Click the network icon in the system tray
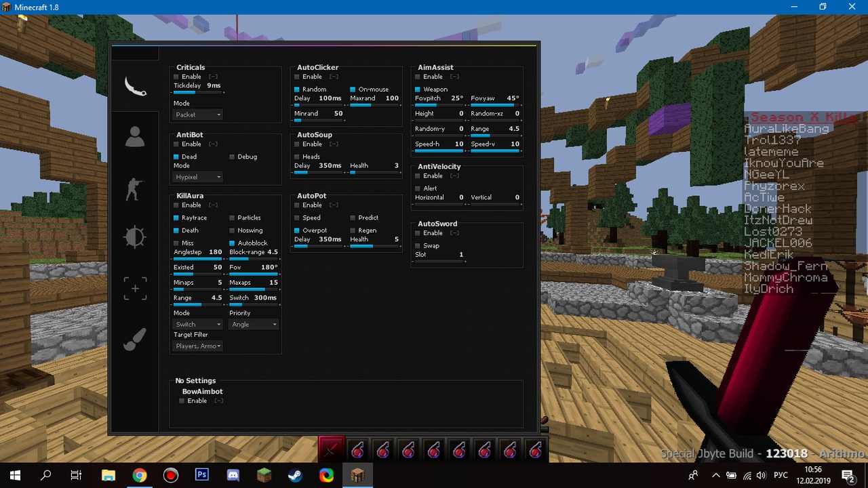This screenshot has width=868, height=488. click(x=747, y=476)
